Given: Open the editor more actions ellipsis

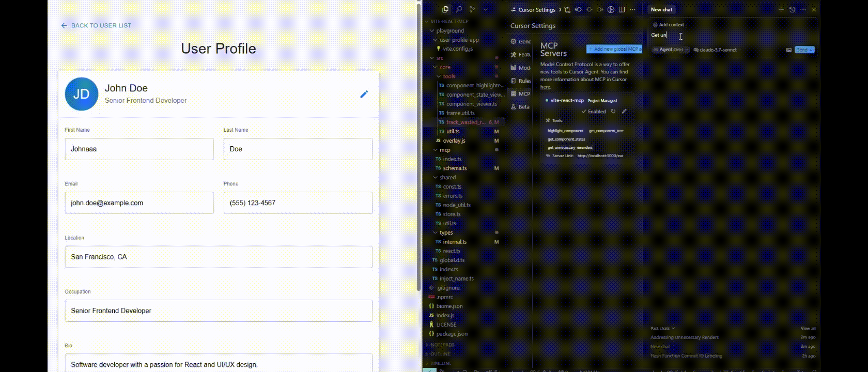Looking at the screenshot, I should coord(632,9).
